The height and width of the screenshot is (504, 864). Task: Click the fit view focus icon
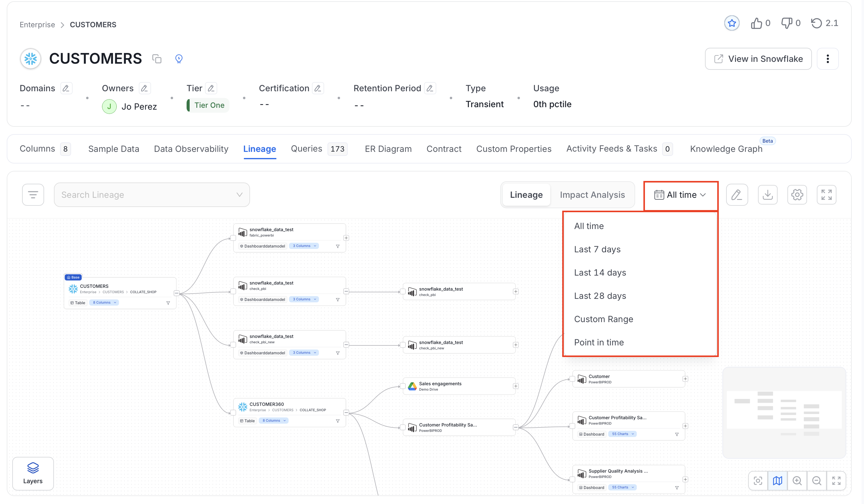tap(758, 481)
